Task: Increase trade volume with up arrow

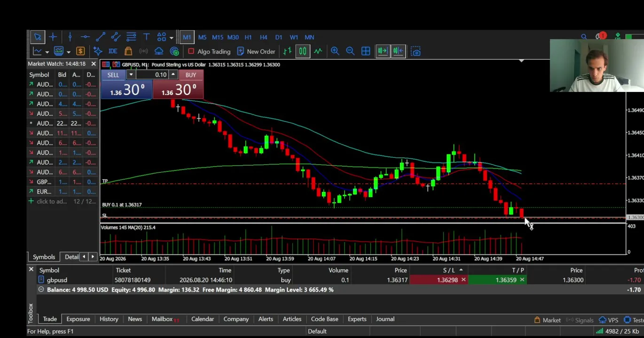Action: click(173, 75)
